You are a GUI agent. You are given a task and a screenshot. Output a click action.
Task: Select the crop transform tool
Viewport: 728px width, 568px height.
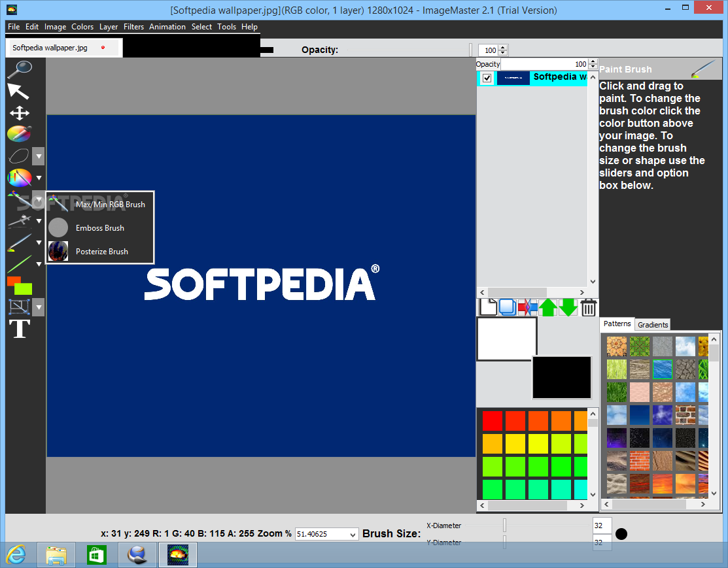point(19,307)
